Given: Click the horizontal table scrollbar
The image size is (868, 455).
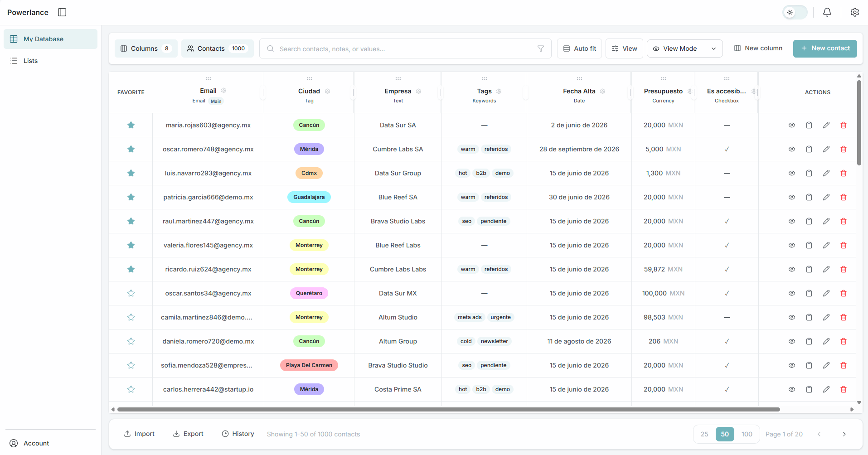Looking at the screenshot, I should [448, 409].
